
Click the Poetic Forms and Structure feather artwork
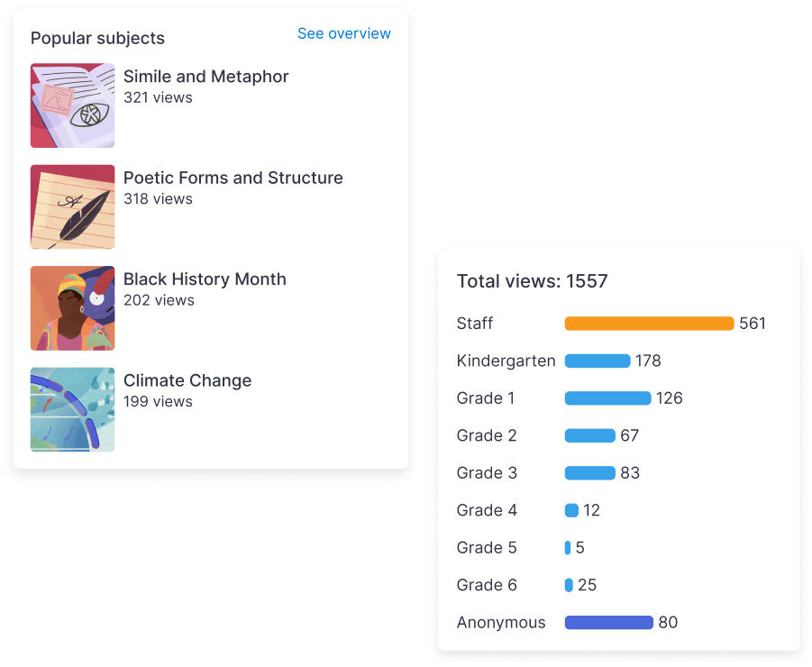click(x=72, y=206)
